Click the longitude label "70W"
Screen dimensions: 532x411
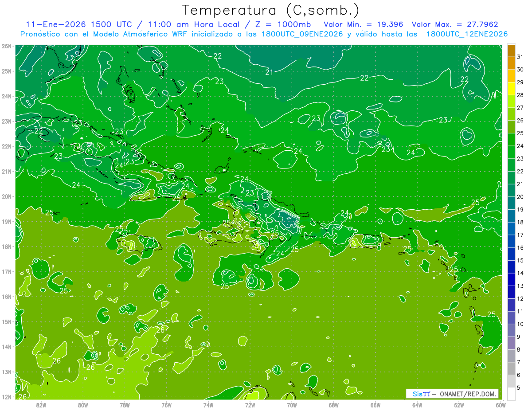(292, 405)
